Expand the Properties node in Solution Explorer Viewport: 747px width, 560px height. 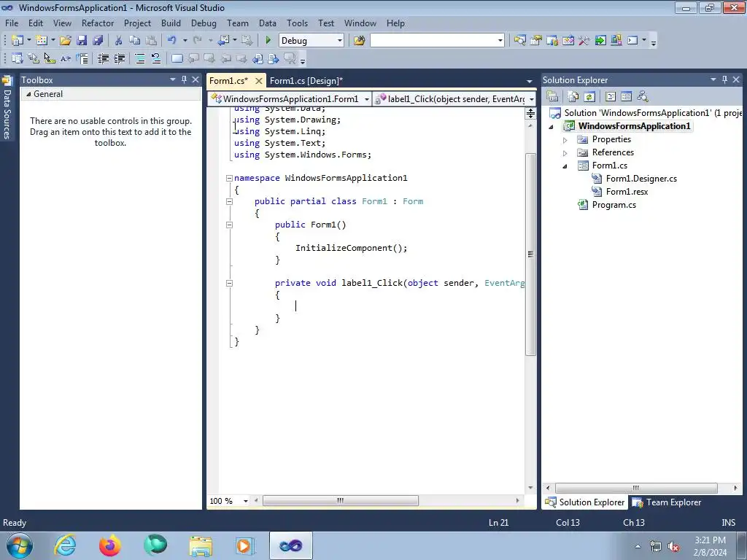[565, 140]
